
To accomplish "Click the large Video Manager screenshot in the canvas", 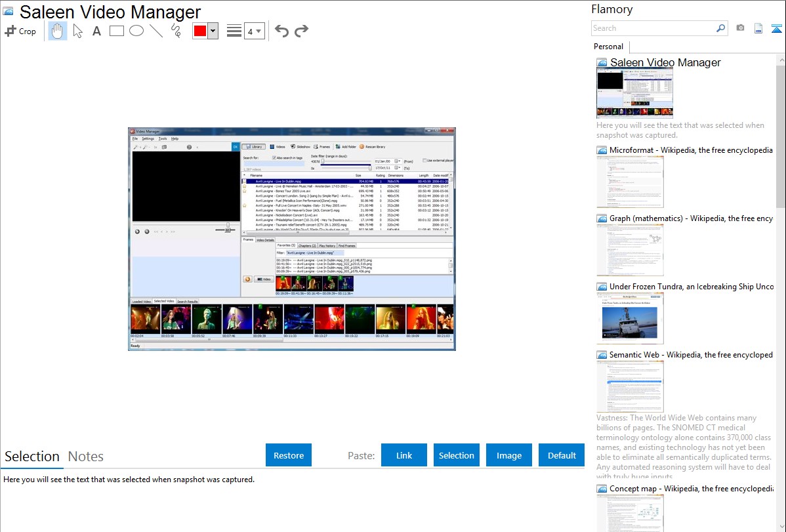I will click(x=292, y=239).
